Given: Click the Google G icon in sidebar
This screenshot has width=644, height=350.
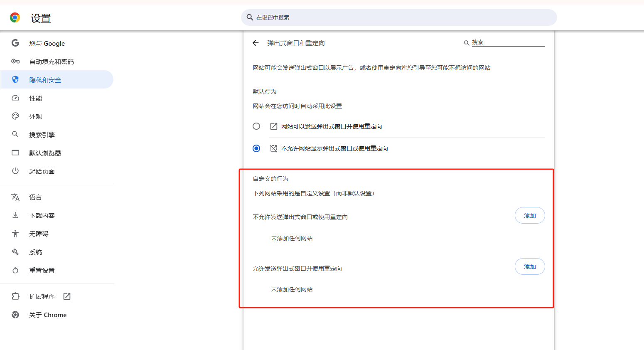Looking at the screenshot, I should [x=15, y=43].
